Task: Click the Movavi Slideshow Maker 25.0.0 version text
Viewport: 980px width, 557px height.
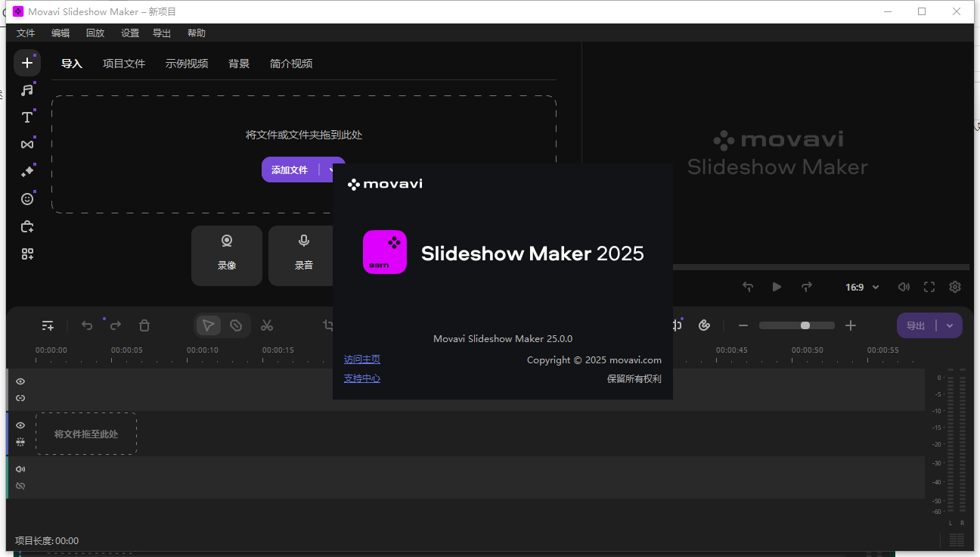Action: pos(503,339)
